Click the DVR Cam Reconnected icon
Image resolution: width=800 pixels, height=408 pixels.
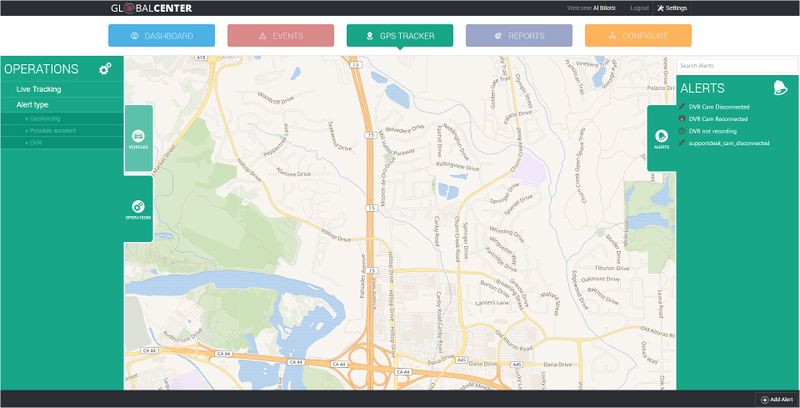point(682,119)
